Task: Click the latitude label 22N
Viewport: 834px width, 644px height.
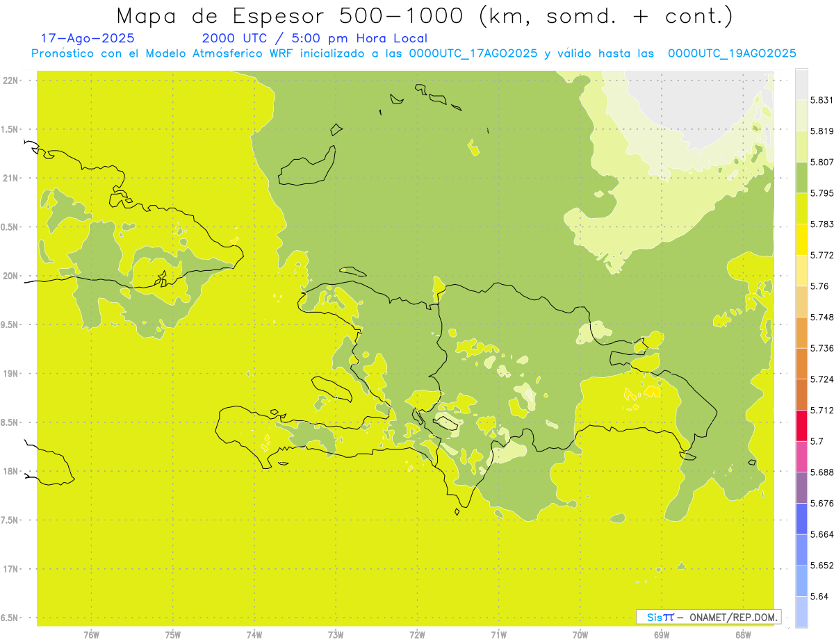Action: (12, 81)
